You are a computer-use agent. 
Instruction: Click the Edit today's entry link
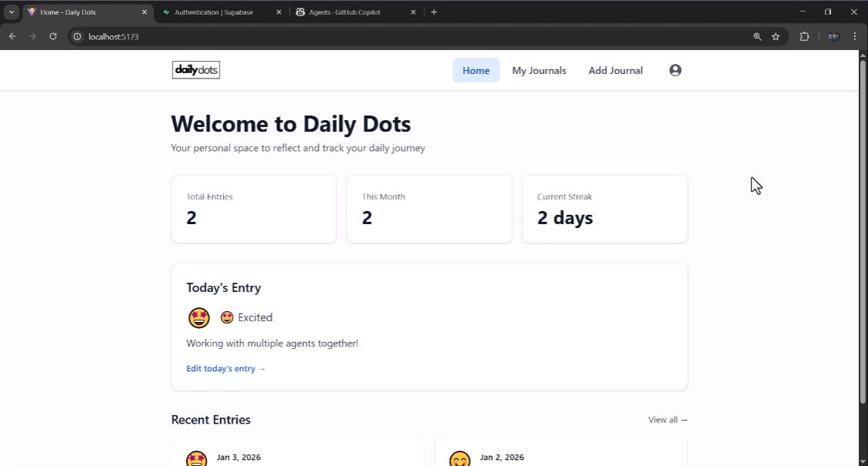point(225,368)
